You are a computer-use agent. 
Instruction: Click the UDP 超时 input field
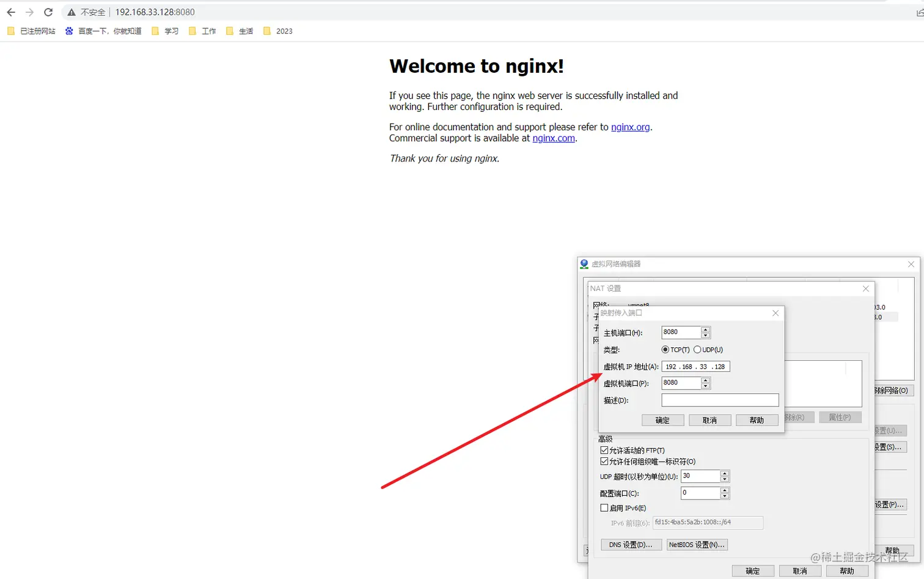pyautogui.click(x=700, y=476)
